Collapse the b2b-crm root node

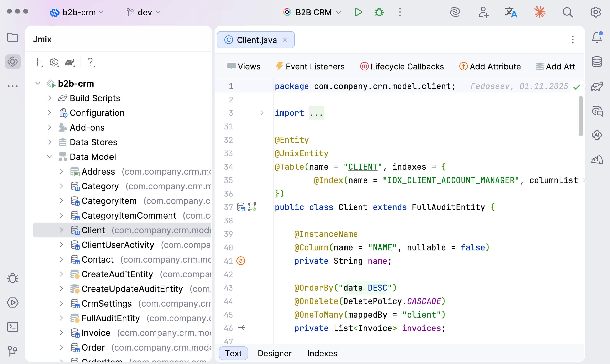coord(38,83)
